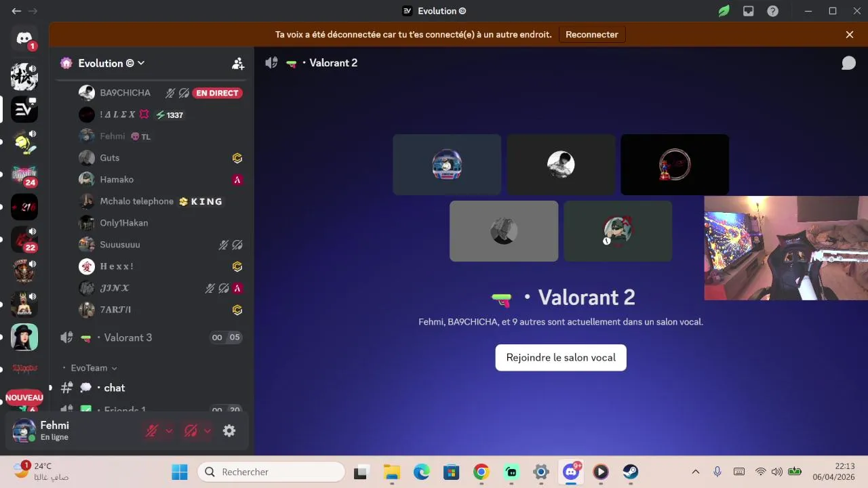Open Google Chrome from the taskbar
The width and height of the screenshot is (868, 488).
[481, 472]
